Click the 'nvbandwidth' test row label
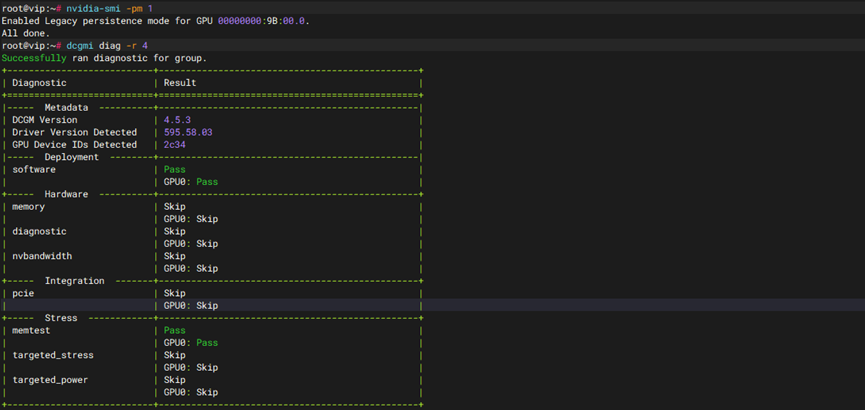The height and width of the screenshot is (410, 865). [42, 256]
